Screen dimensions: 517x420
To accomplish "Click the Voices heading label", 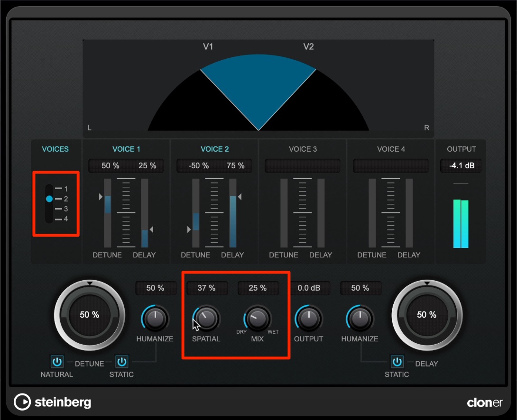I will click(55, 149).
